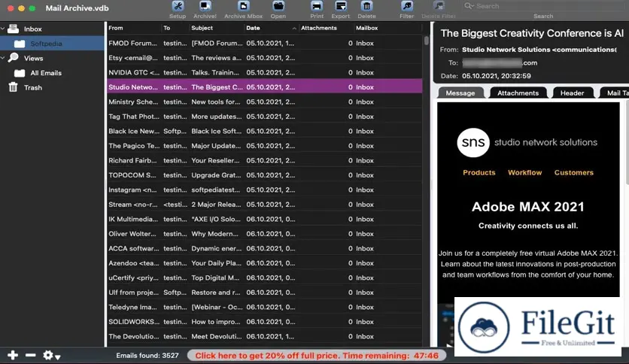Select the Ministry Sche... email row
Screen dimensions: 629x364
tap(265, 102)
